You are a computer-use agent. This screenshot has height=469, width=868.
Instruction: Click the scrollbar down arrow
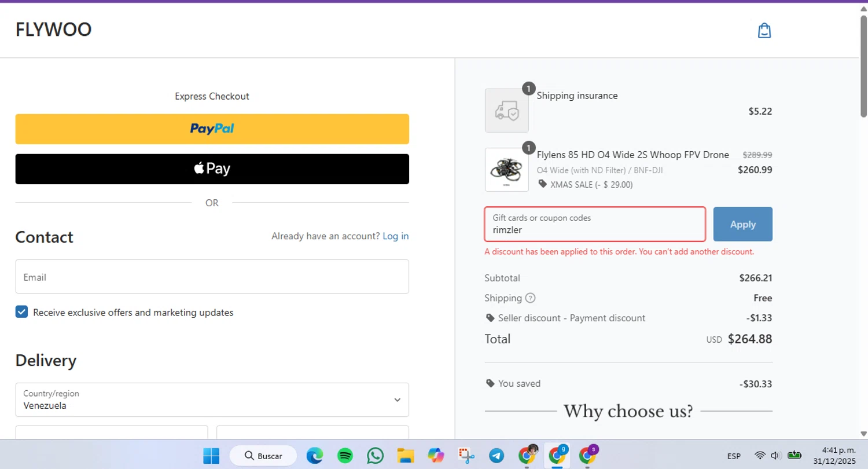863,434
